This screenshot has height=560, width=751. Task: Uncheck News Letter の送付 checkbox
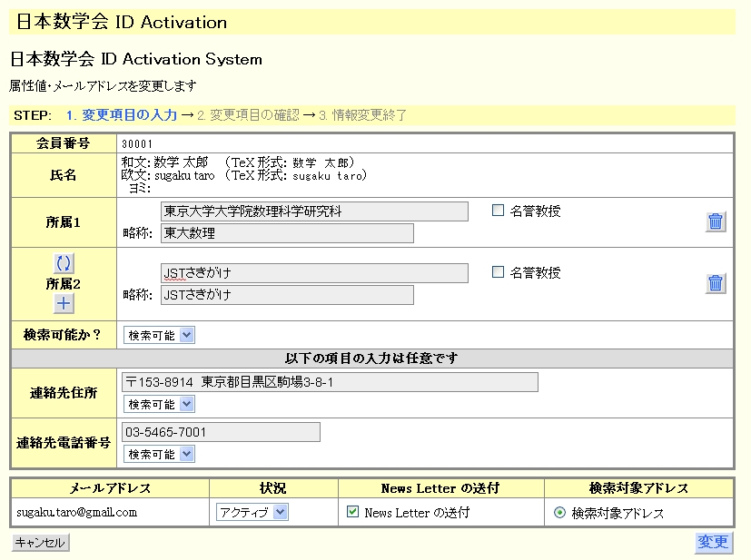click(353, 512)
